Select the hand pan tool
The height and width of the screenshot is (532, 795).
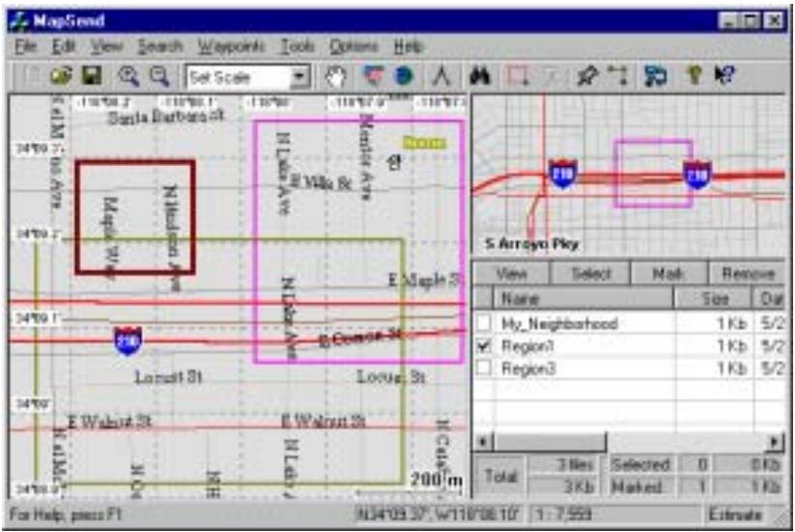click(335, 76)
